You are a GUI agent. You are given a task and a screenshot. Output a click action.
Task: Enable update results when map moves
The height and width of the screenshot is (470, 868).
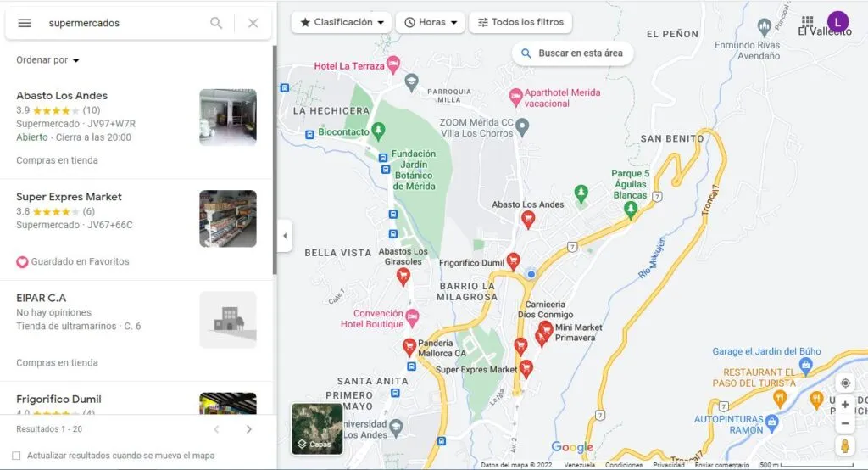point(16,456)
